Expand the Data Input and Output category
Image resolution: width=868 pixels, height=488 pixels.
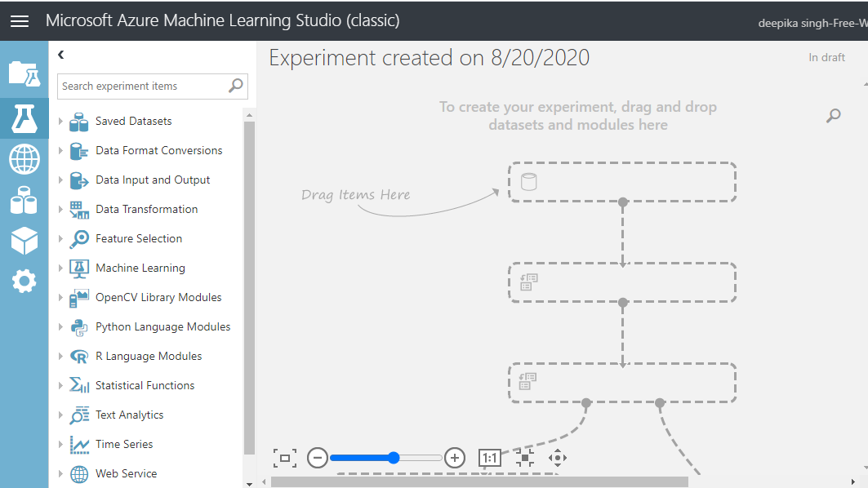click(x=60, y=180)
